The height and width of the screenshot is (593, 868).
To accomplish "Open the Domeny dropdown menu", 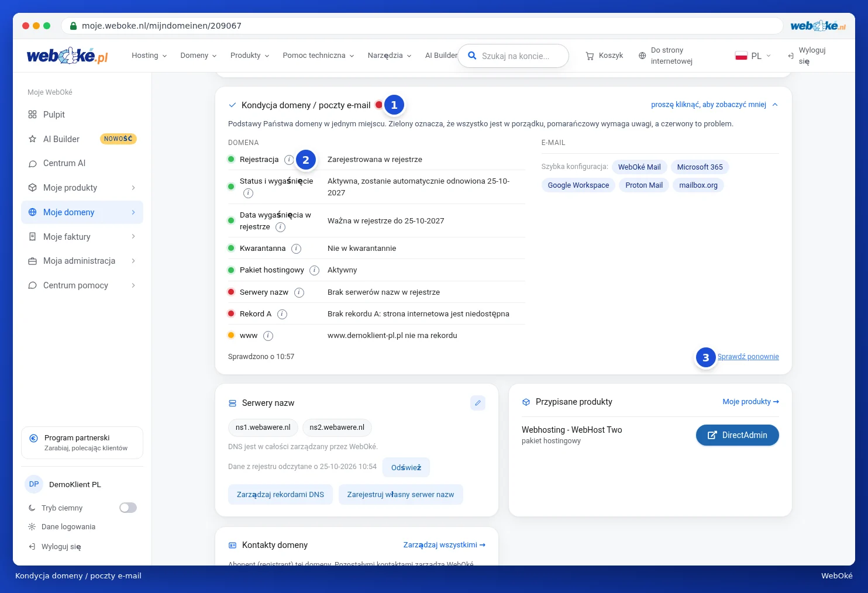I will click(x=198, y=56).
